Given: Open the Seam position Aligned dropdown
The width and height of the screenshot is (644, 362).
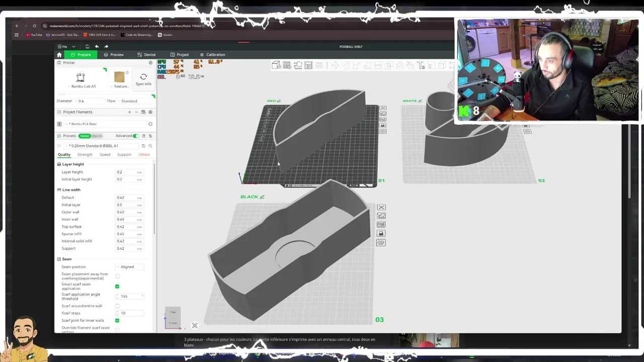Looking at the screenshot, I should pos(130,266).
